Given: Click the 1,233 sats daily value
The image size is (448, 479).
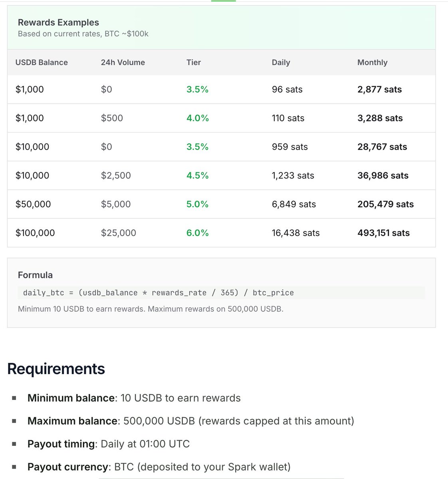Looking at the screenshot, I should click(x=293, y=176).
